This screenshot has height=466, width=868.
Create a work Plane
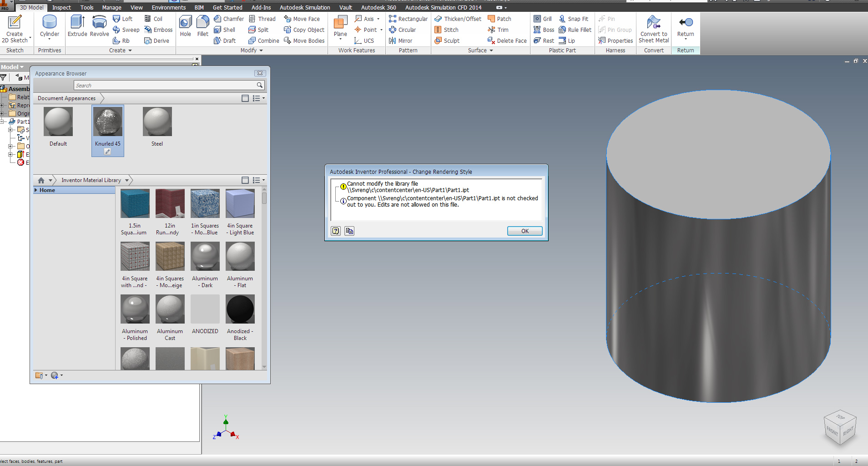point(340,26)
